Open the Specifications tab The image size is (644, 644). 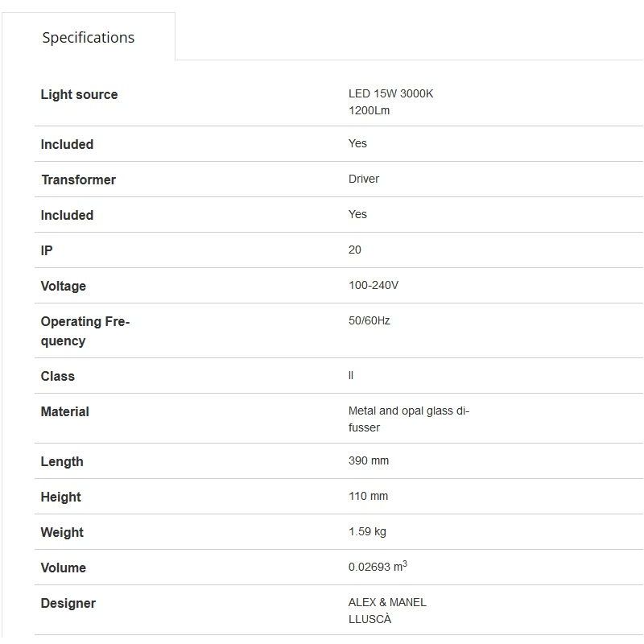pyautogui.click(x=89, y=38)
